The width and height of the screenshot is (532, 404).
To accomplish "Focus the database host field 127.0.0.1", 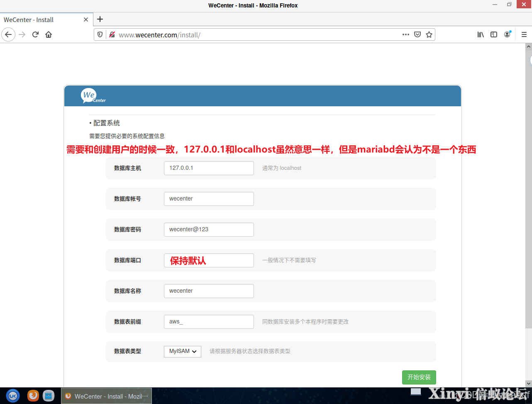I will click(209, 168).
